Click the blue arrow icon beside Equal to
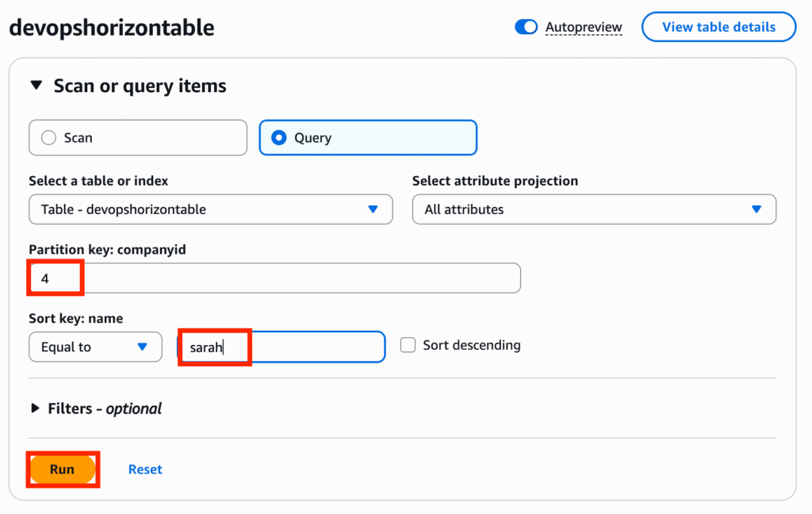The image size is (812, 514). (x=143, y=347)
